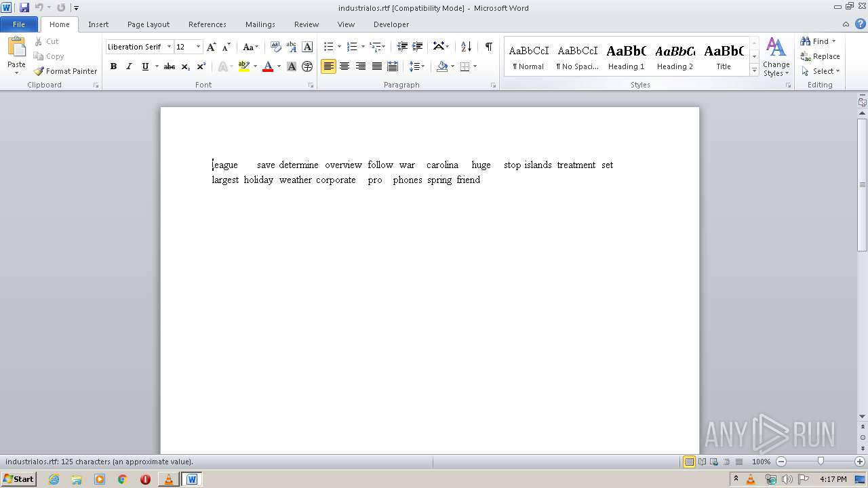The width and height of the screenshot is (868, 488).
Task: Click the Replace button
Action: pyautogui.click(x=821, y=56)
